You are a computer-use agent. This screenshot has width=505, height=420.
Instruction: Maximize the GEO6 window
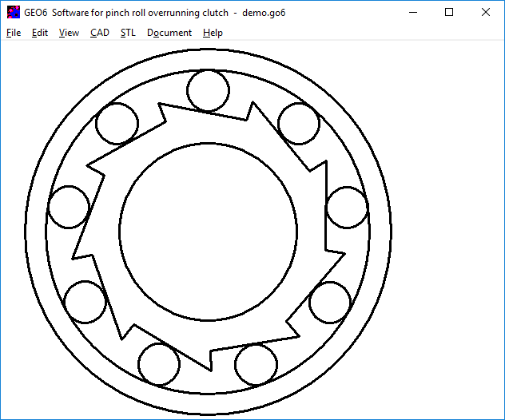click(x=449, y=13)
